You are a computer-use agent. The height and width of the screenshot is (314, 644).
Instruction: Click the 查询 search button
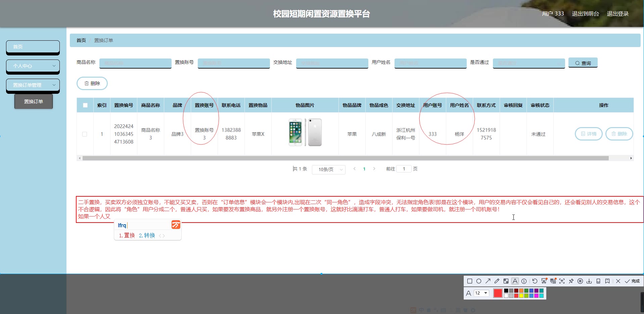coord(583,63)
